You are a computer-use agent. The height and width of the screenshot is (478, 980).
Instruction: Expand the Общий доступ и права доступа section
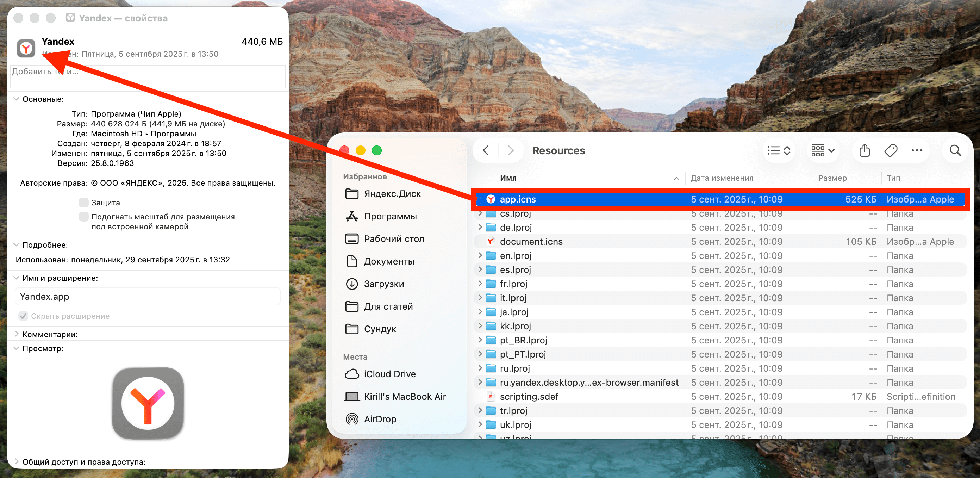click(x=16, y=462)
